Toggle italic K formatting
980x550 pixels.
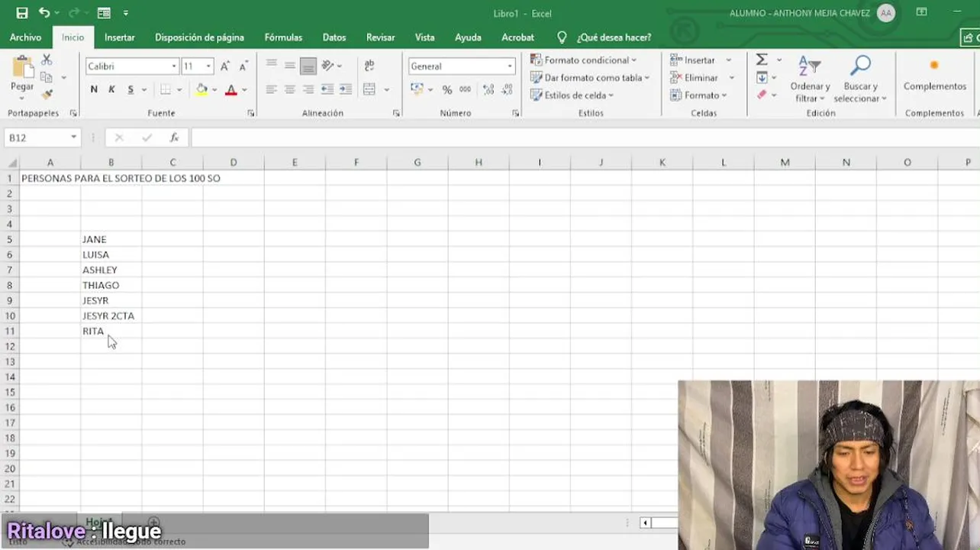coord(111,89)
